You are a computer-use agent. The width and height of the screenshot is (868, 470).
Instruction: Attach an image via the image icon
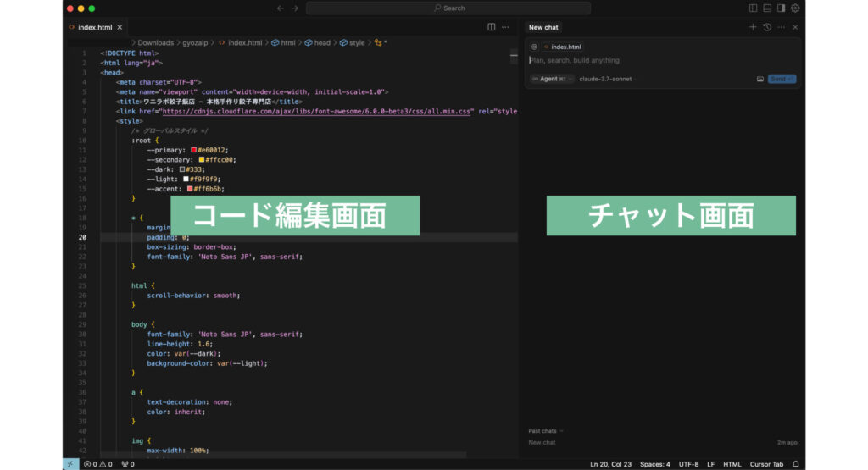(760, 79)
